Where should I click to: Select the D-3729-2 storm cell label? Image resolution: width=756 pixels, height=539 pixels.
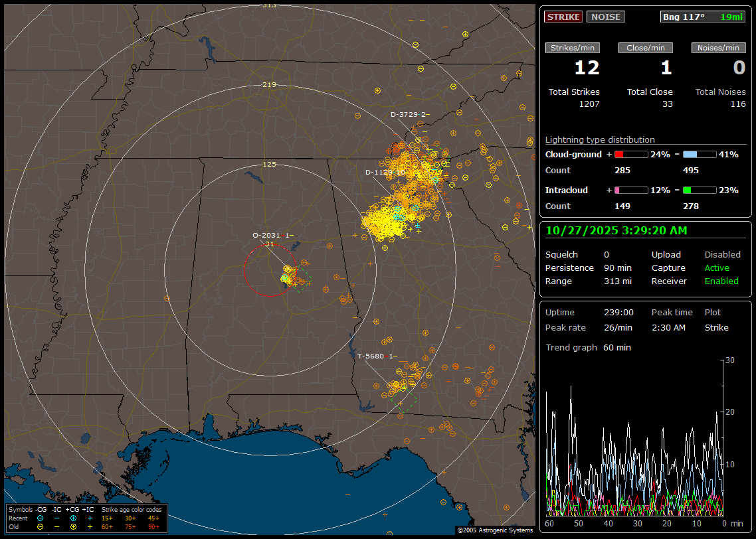click(408, 115)
